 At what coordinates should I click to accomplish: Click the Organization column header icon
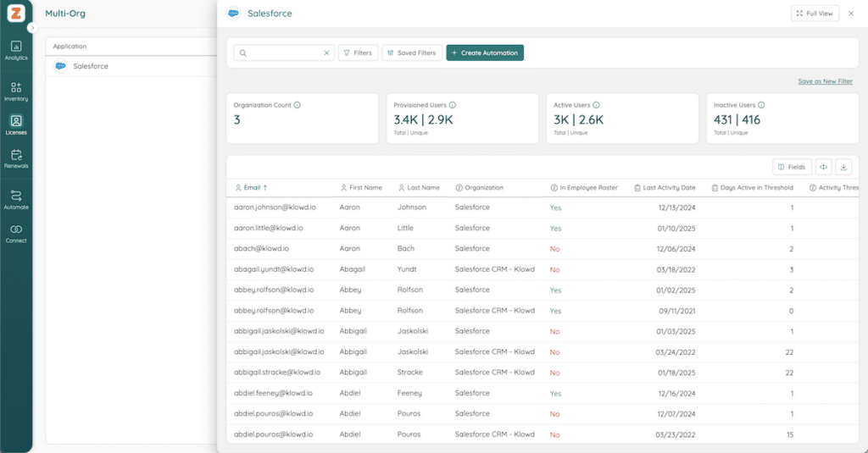click(459, 187)
